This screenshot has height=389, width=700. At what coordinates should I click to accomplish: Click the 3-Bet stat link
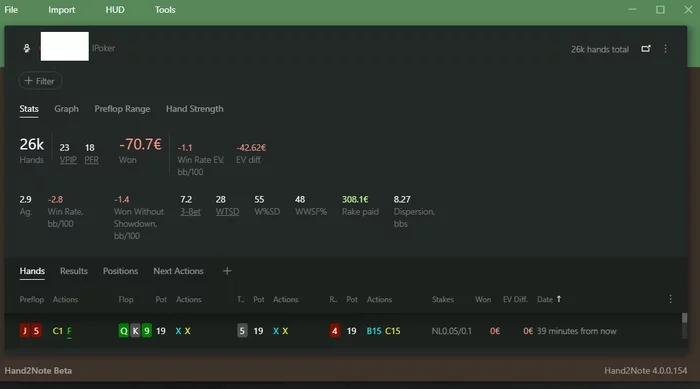click(x=190, y=212)
